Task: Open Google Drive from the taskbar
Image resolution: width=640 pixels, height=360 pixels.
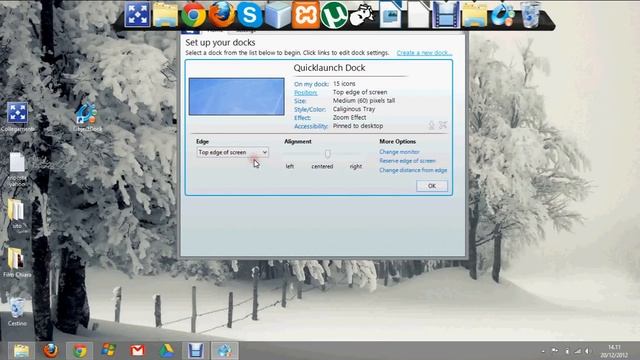Action: click(167, 351)
